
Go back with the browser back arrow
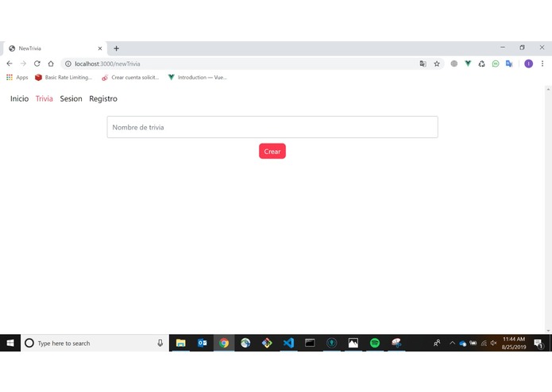point(10,63)
